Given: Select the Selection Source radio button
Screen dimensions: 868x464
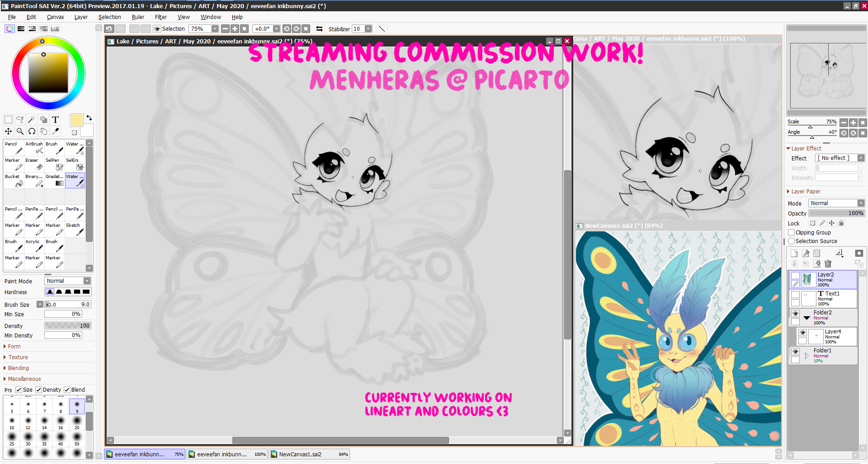Looking at the screenshot, I should point(792,241).
